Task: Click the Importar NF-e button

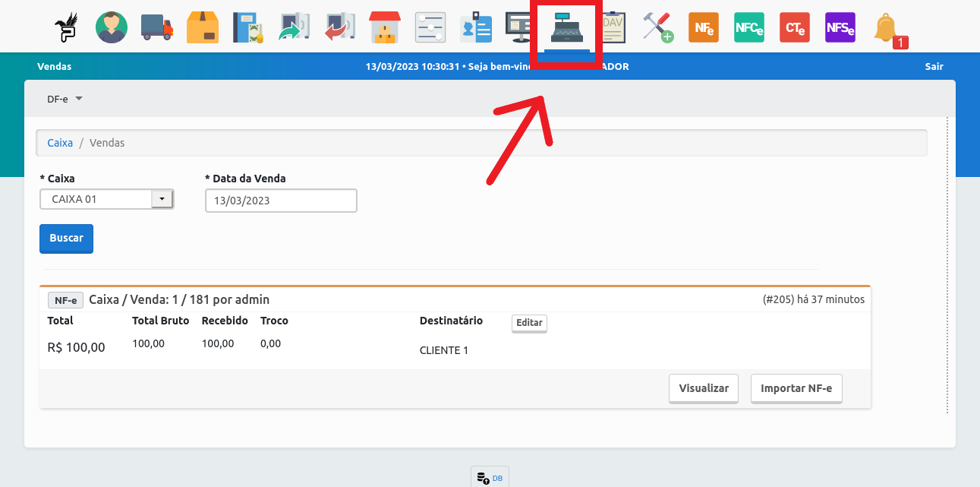Action: pyautogui.click(x=796, y=388)
